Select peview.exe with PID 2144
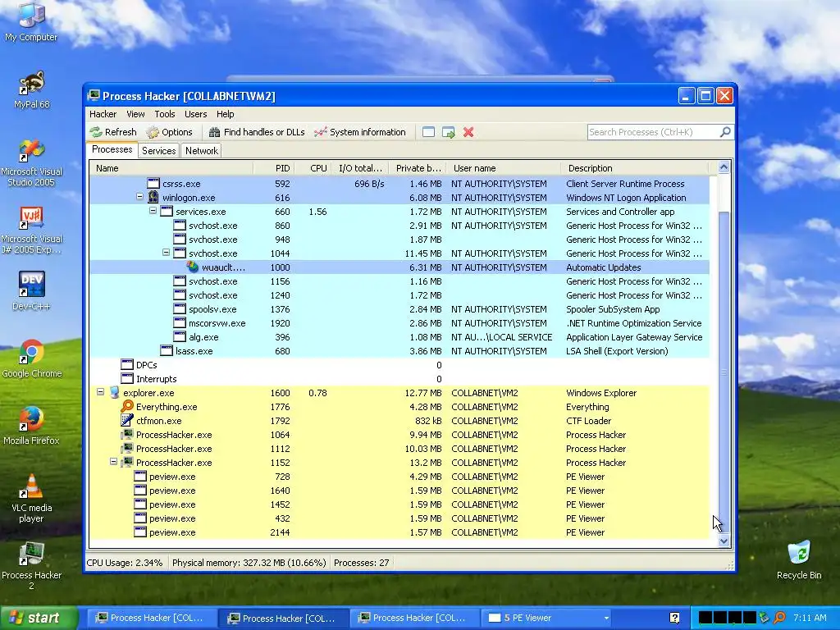The width and height of the screenshot is (840, 630). click(x=399, y=532)
